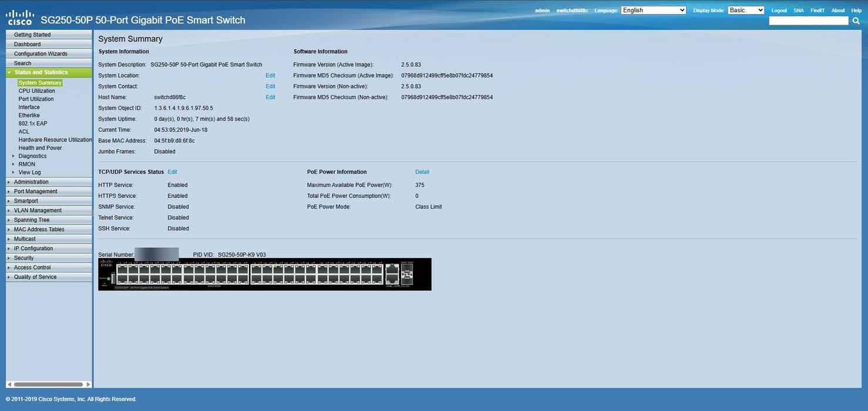Screen dimensions: 868x411
Task: Click sidebar scroll right arrow
Action: click(x=89, y=385)
